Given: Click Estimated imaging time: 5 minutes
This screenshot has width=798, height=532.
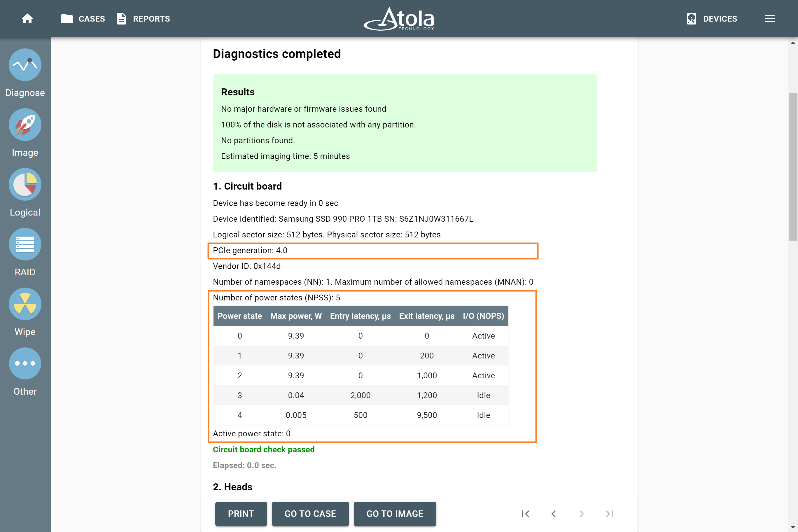Looking at the screenshot, I should click(285, 156).
